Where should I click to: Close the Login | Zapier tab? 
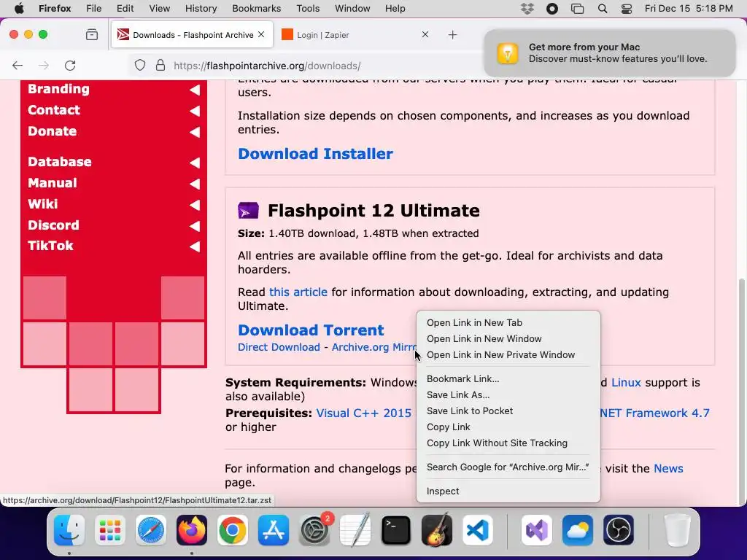tap(425, 34)
